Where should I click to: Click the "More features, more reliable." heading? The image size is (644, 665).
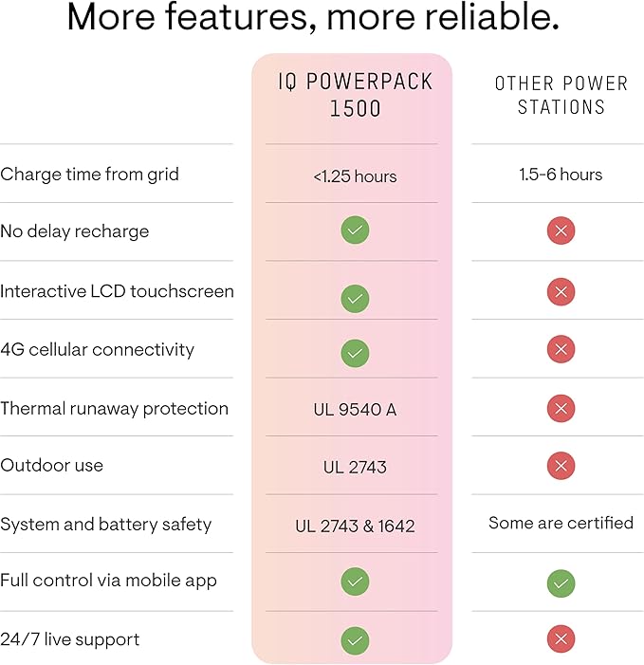coord(312,19)
